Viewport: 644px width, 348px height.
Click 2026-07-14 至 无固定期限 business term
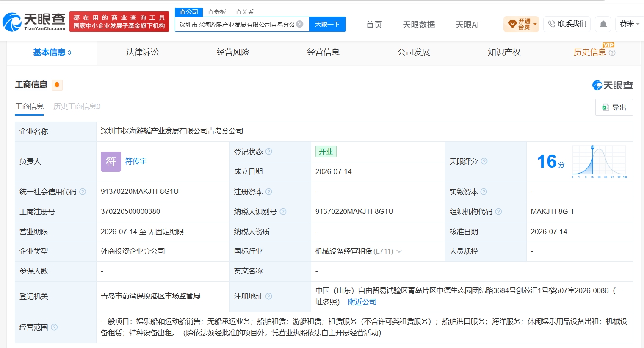(x=142, y=232)
